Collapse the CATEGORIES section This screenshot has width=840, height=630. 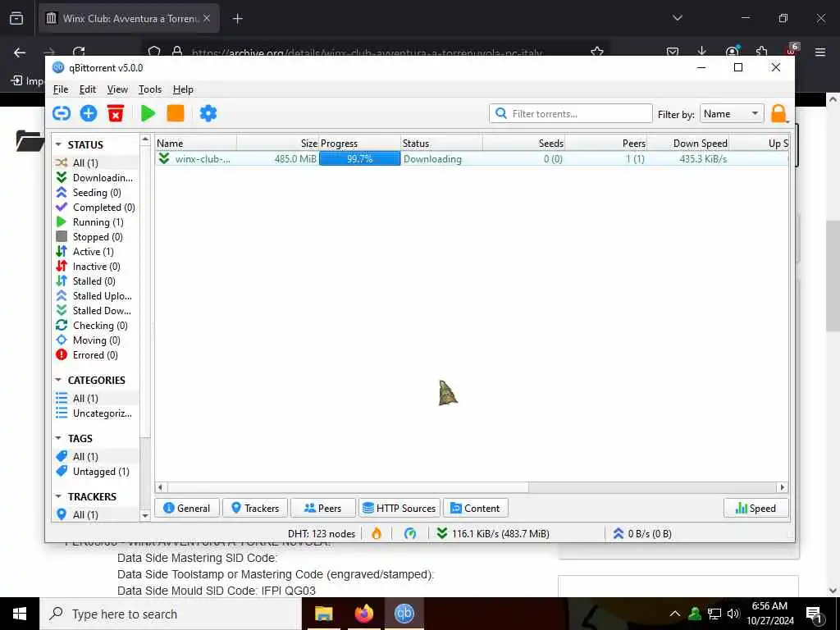pos(58,380)
